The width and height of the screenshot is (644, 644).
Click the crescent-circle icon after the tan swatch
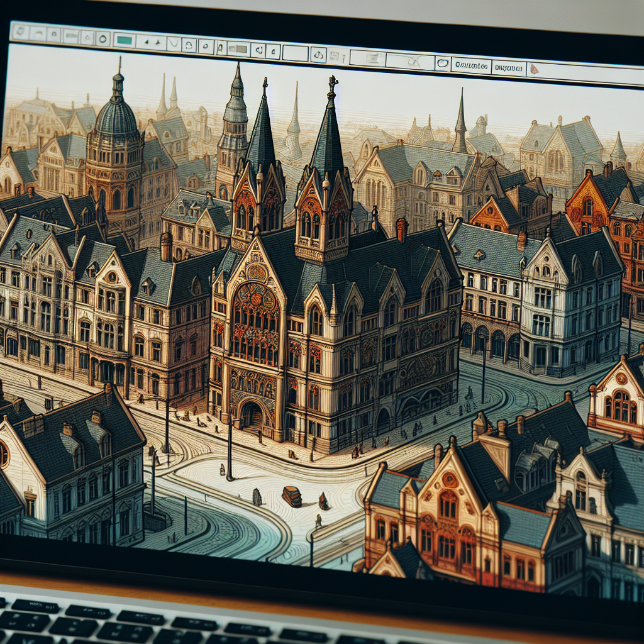pyautogui.click(x=257, y=50)
